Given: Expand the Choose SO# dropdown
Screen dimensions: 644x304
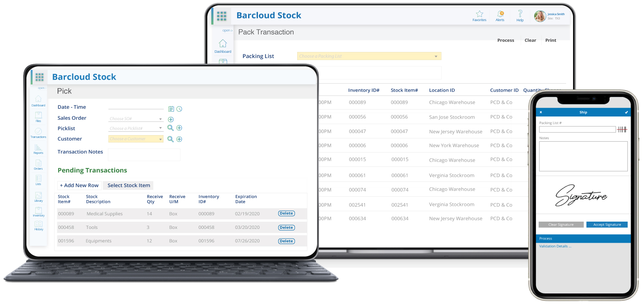Looking at the screenshot, I should point(161,119).
